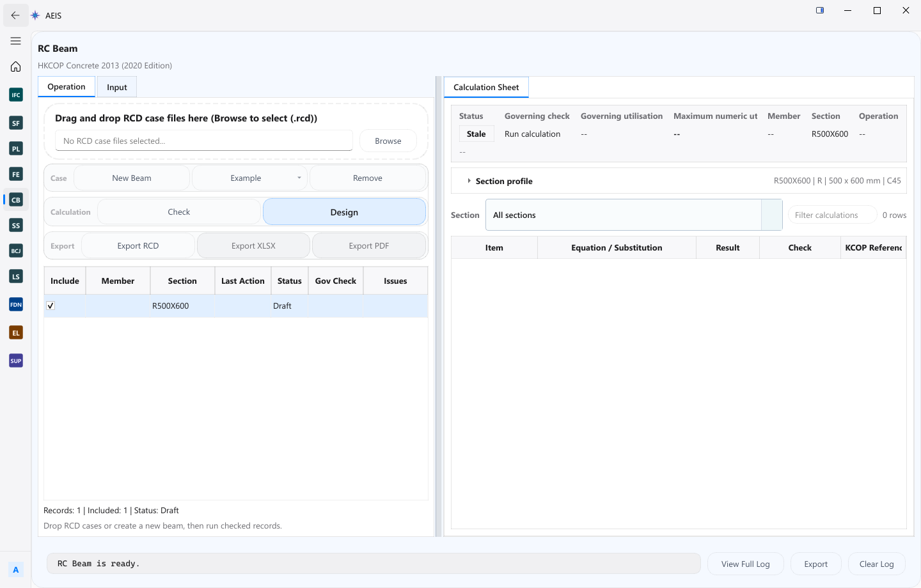
Task: Select the CB module icon
Action: [x=16, y=199]
